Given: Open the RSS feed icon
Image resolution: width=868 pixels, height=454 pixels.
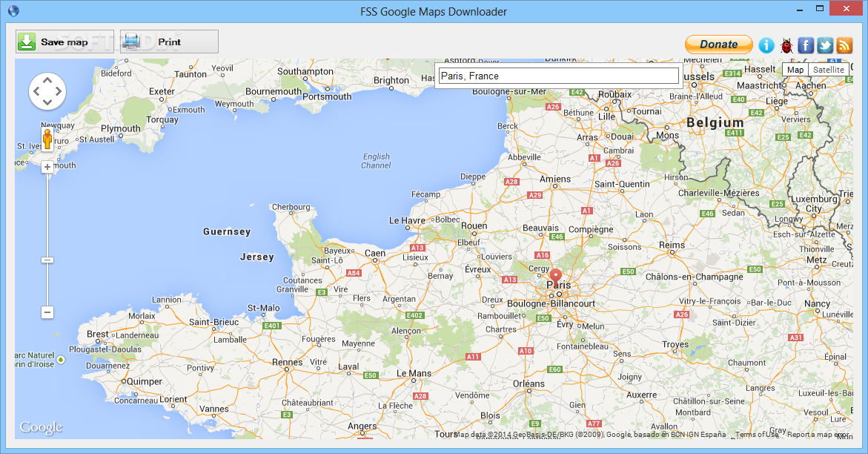Looking at the screenshot, I should [844, 45].
